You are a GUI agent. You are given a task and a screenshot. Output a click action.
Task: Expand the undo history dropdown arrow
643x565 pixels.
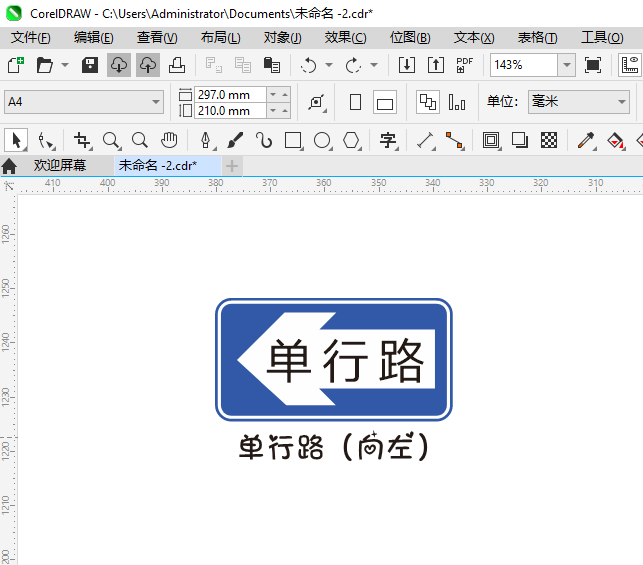pos(329,65)
